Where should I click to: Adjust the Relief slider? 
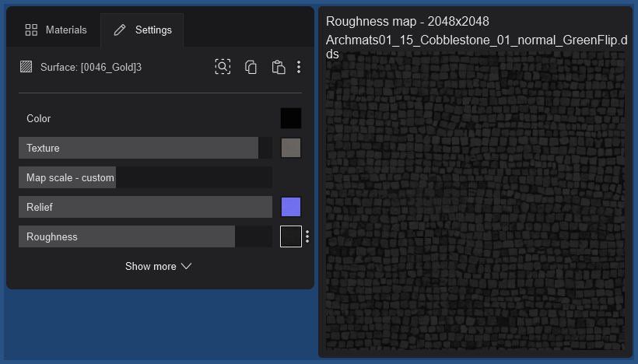coord(145,207)
